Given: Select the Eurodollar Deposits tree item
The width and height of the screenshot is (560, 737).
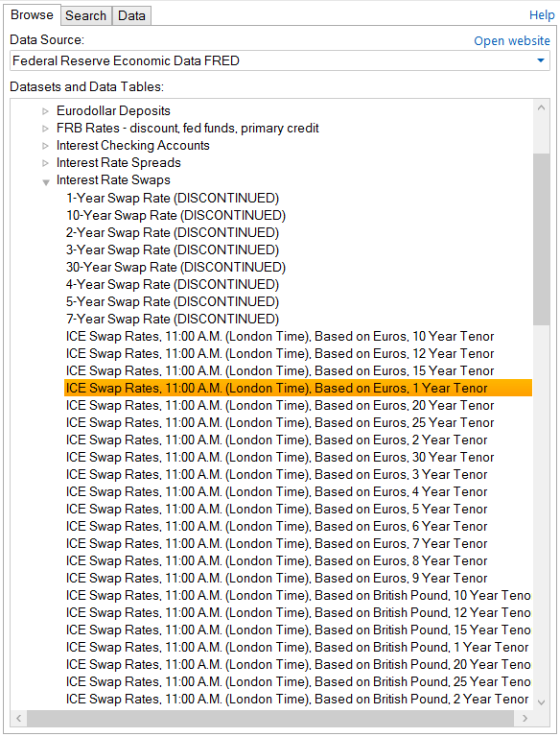Looking at the screenshot, I should pos(113,111).
